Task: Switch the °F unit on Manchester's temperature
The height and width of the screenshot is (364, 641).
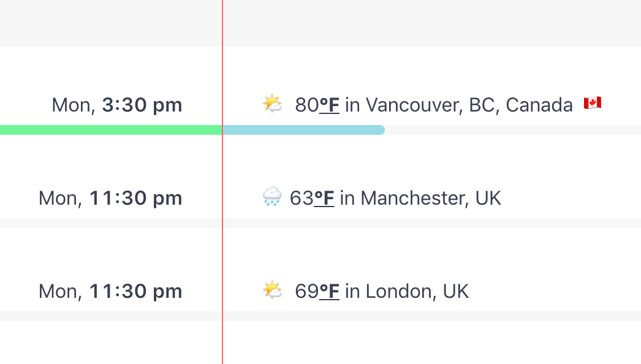Action: coord(324,199)
